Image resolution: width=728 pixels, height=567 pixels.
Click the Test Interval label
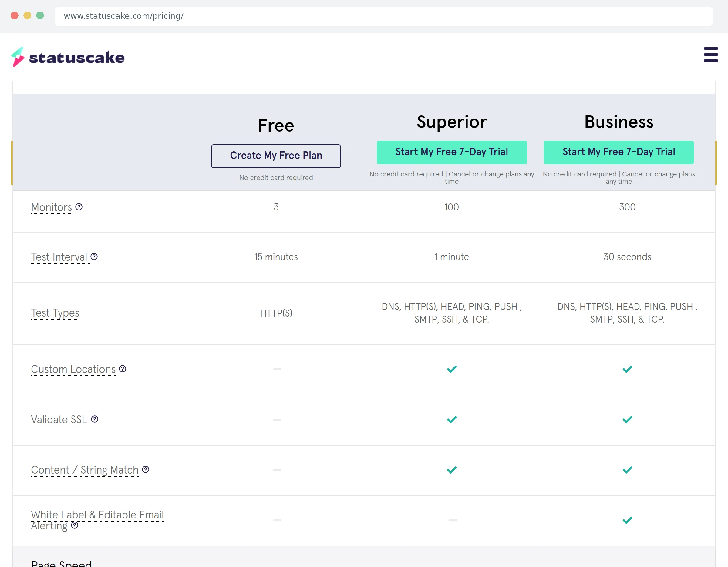click(x=59, y=257)
